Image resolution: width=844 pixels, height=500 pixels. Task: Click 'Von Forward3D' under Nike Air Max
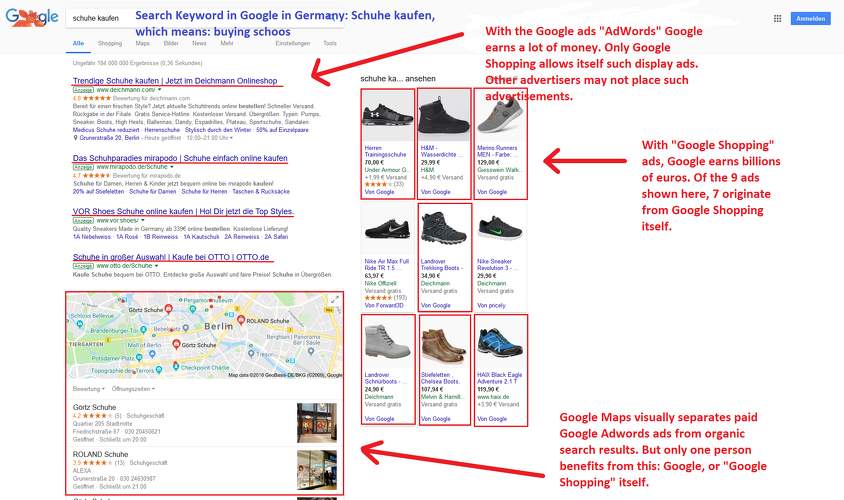tap(384, 305)
